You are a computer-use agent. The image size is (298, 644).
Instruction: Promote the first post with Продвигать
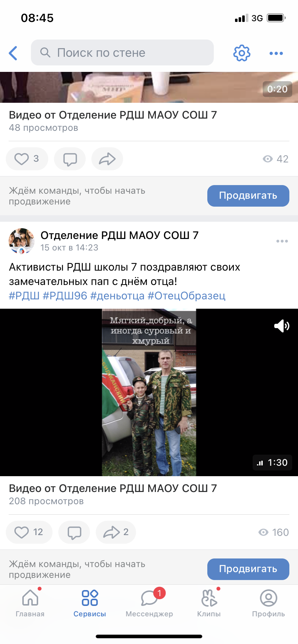click(248, 196)
